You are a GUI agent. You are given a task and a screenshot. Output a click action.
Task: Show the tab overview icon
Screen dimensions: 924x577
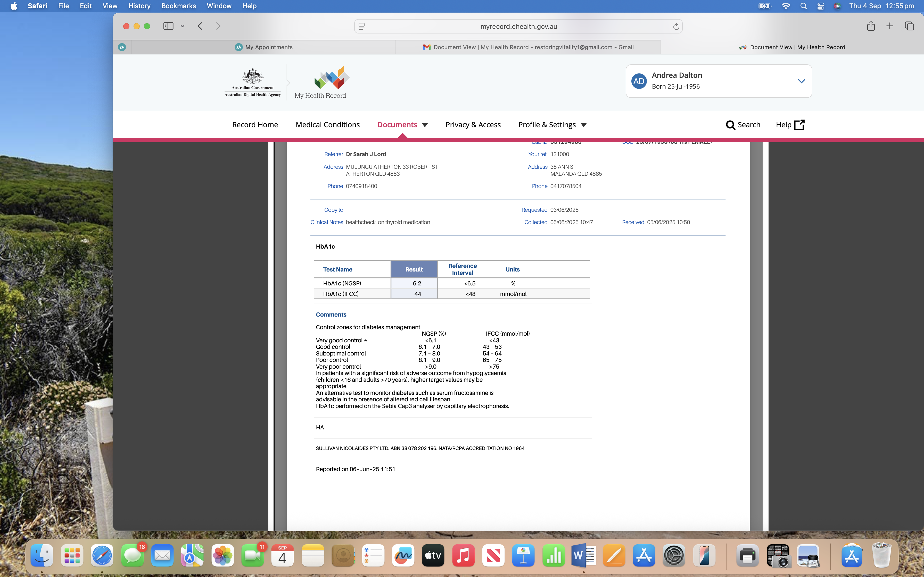coord(909,26)
